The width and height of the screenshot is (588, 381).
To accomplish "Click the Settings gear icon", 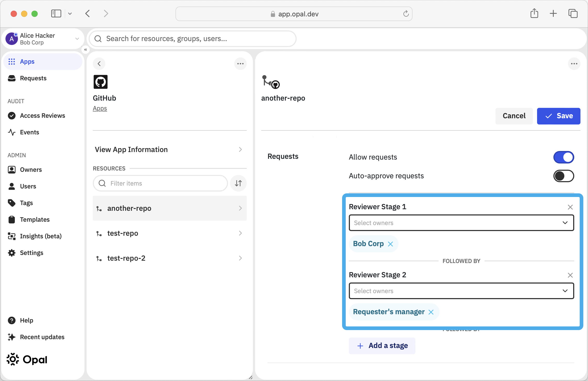I will 12,253.
